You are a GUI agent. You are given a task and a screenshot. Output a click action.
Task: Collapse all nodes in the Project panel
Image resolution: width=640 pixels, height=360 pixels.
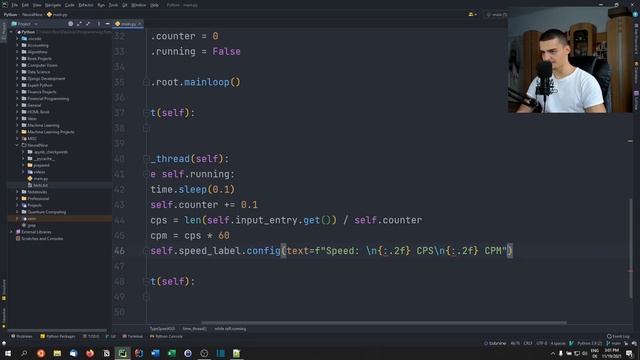[x=88, y=24]
